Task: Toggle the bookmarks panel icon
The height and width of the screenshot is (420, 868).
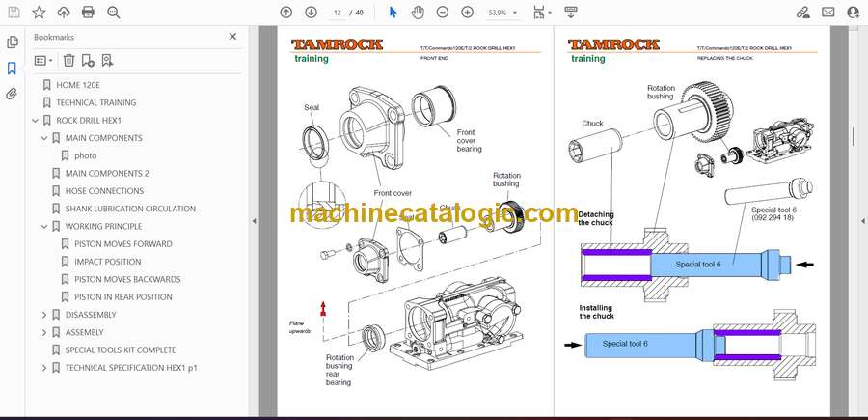Action: (x=13, y=69)
